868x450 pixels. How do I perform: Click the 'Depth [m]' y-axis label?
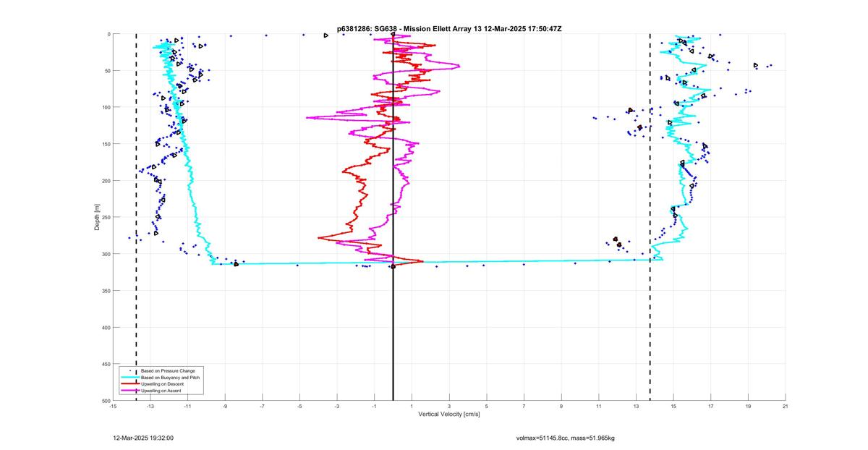(x=97, y=217)
